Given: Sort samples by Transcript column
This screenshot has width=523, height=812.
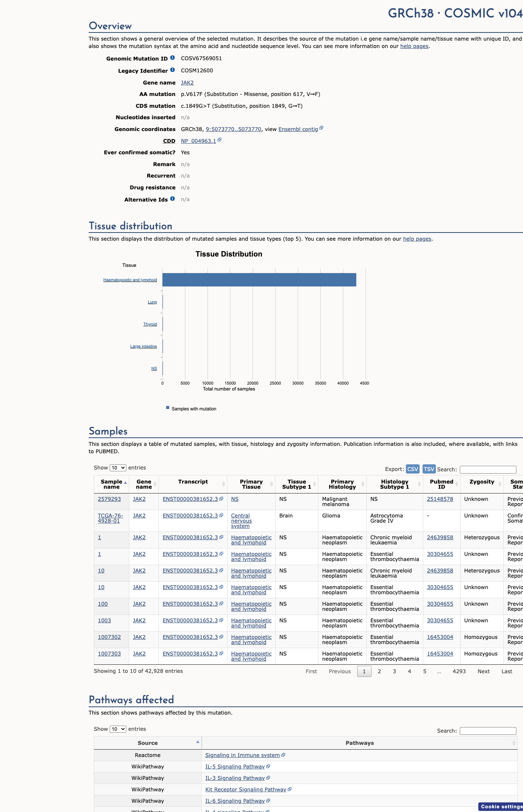Looking at the screenshot, I should click(193, 484).
